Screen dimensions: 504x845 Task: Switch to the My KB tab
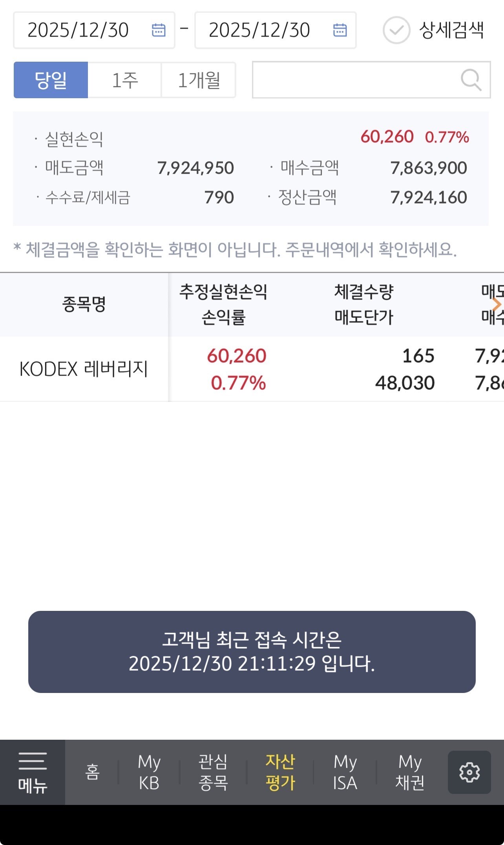(149, 772)
